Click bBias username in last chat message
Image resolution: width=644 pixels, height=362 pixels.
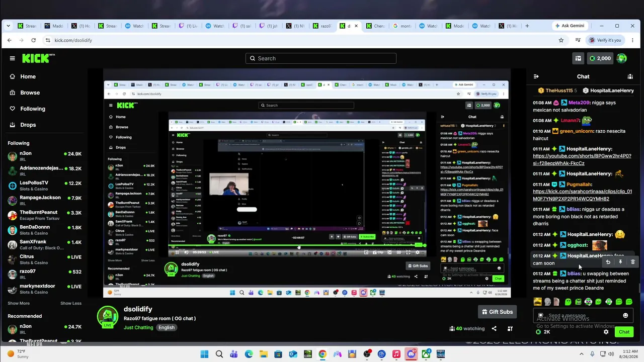coord(574,274)
